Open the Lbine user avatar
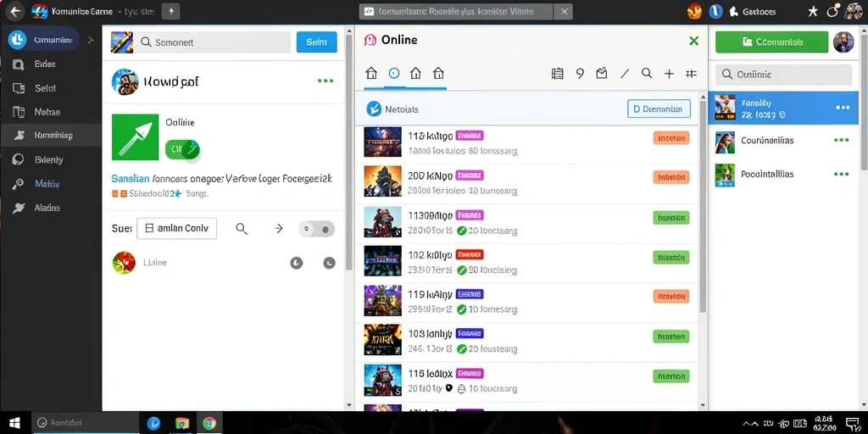The image size is (868, 434). 124,263
